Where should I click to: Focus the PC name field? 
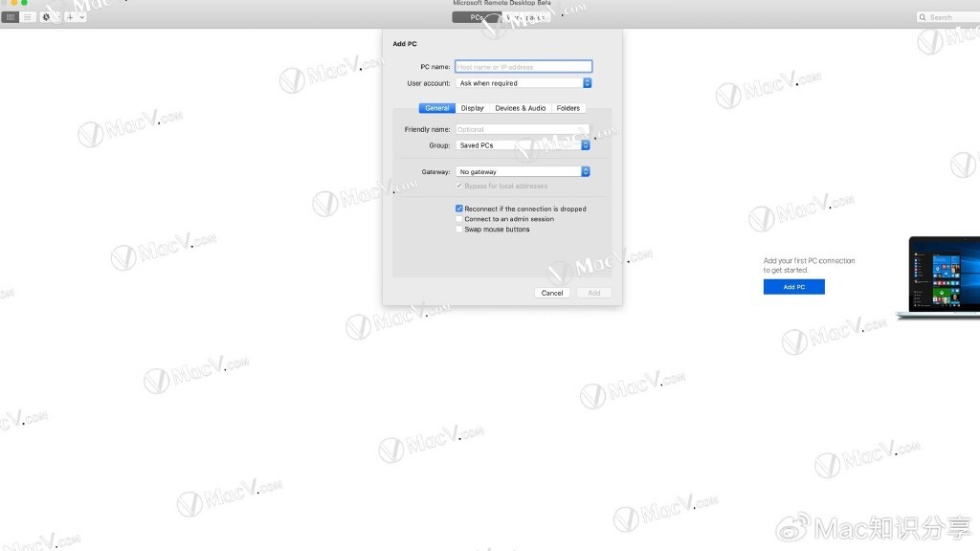click(523, 66)
